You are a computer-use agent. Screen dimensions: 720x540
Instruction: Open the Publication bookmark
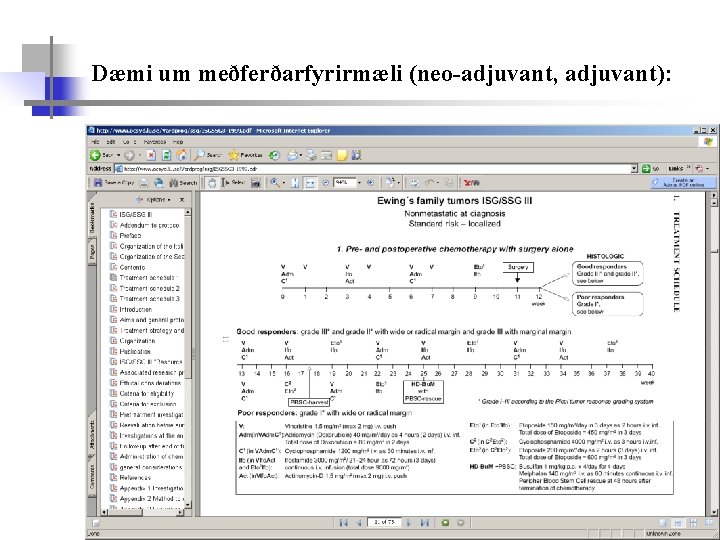point(130,352)
